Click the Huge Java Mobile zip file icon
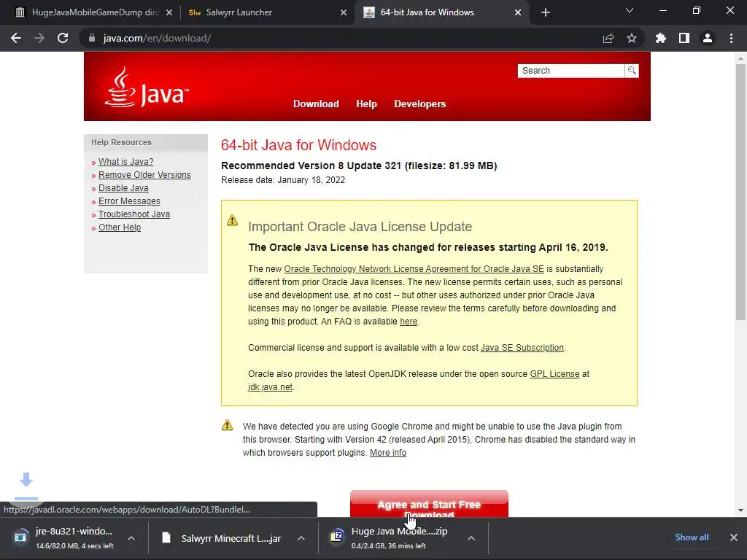Image resolution: width=747 pixels, height=560 pixels. [337, 536]
